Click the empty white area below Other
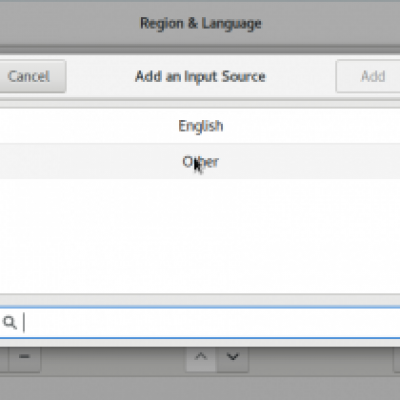Screen dimensions: 400x400 click(200, 236)
